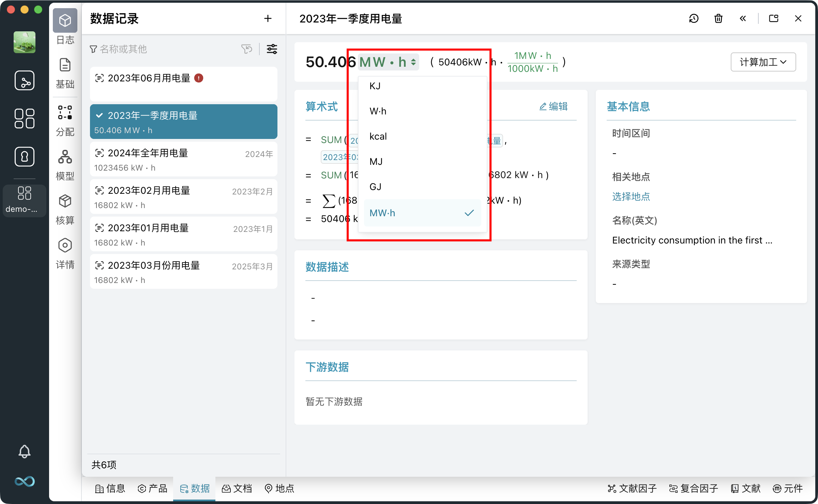The image size is (818, 504).
Task: Click the plus icon to add data record
Action: tap(268, 18)
